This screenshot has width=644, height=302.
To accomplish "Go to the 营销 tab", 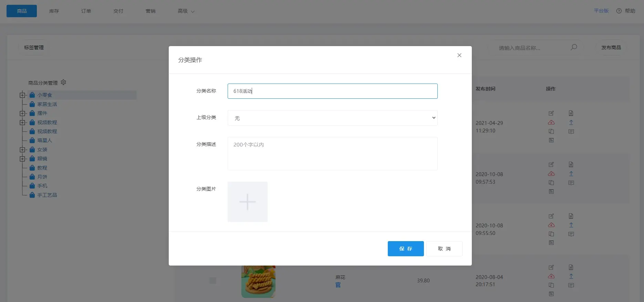I will click(x=150, y=11).
